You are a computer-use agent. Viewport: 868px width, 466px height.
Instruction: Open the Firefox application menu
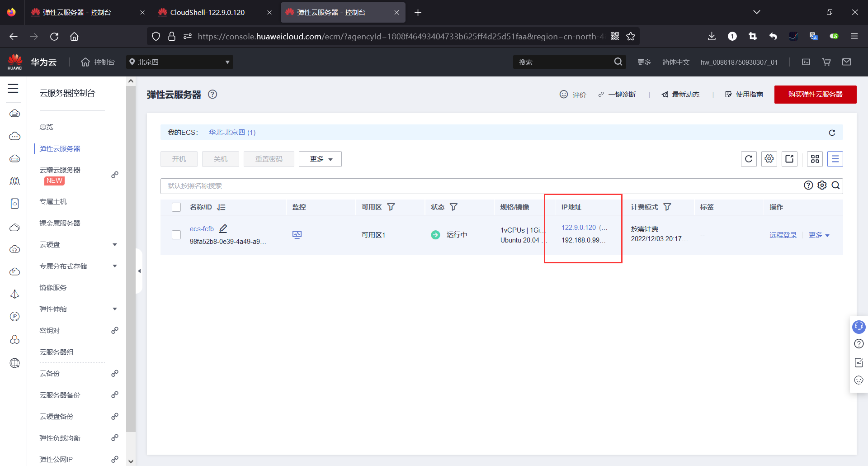(x=854, y=36)
